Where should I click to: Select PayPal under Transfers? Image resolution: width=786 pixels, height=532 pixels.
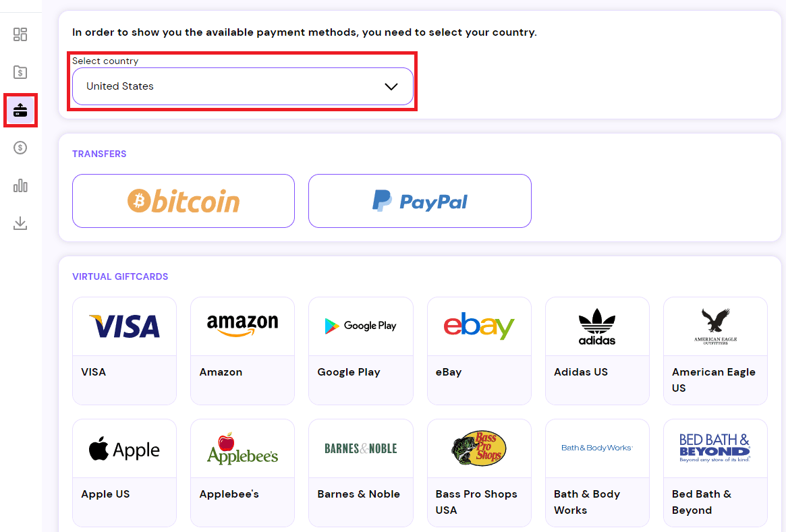(420, 200)
